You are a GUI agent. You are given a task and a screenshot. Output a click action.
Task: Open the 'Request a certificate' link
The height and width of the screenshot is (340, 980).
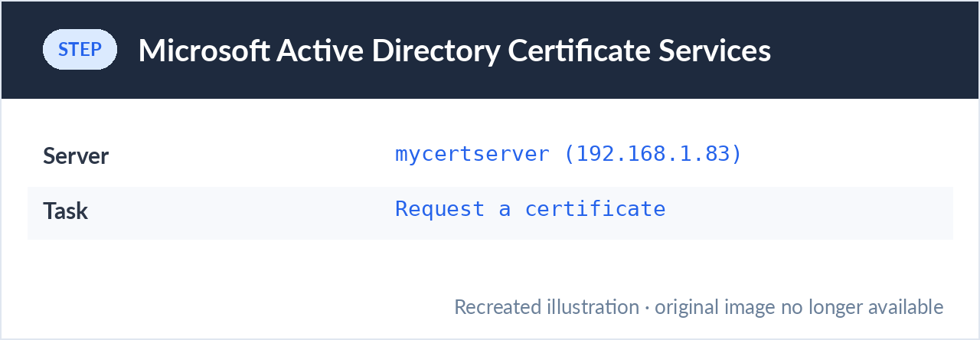(531, 208)
